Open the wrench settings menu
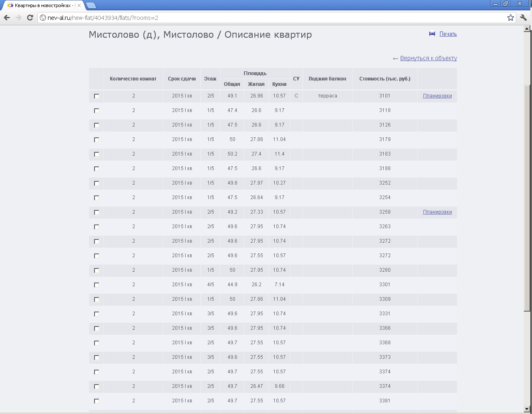Screen dimensions: 532x414 pyautogui.click(x=523, y=17)
